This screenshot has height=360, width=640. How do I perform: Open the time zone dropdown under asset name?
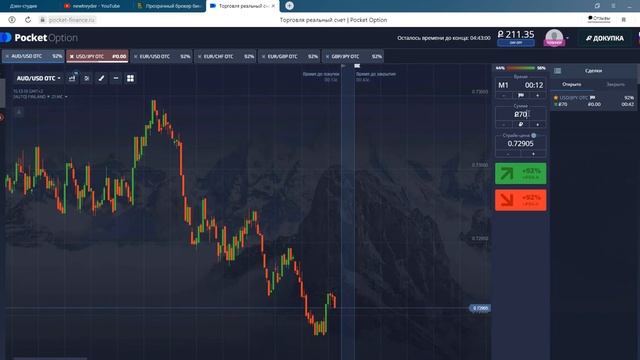40,97
